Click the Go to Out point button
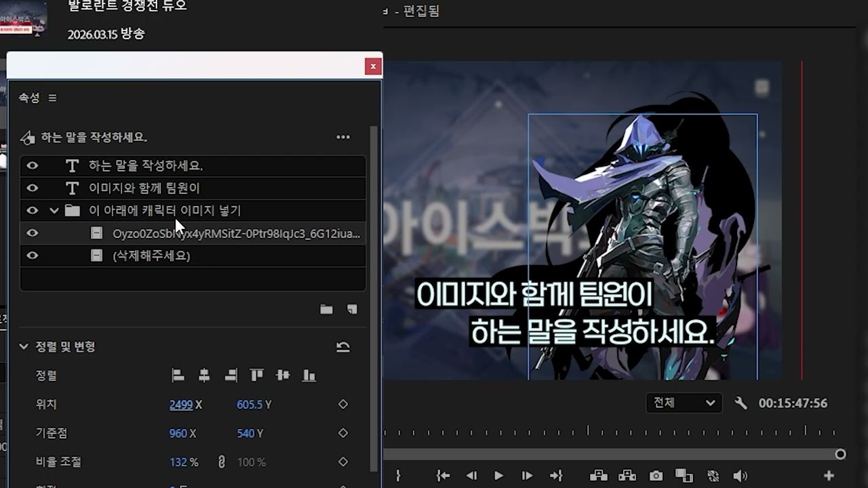Viewport: 868px width, 488px height. [x=555, y=476]
